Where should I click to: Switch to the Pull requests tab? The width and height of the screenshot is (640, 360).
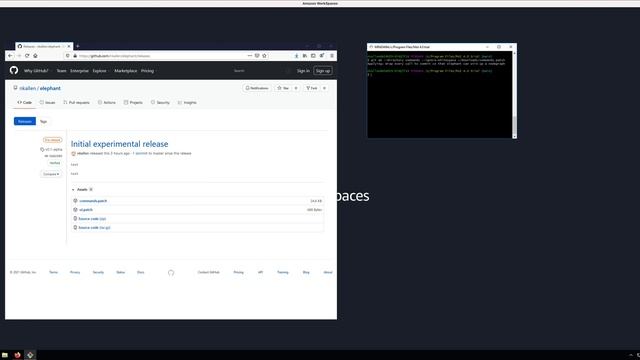pos(76,102)
